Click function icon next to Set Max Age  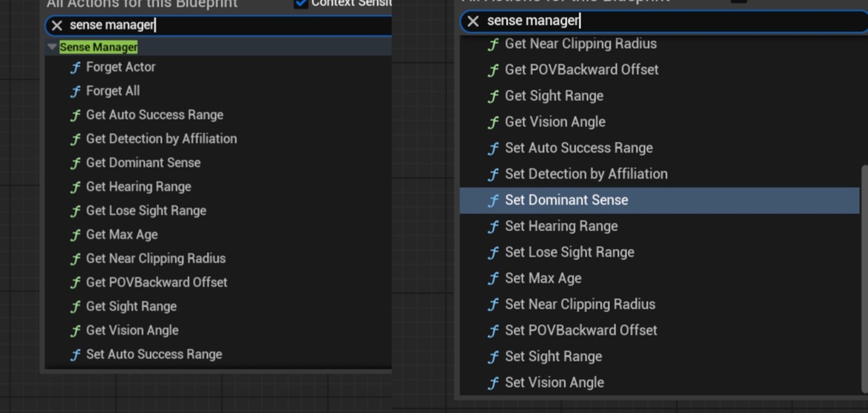pyautogui.click(x=493, y=278)
